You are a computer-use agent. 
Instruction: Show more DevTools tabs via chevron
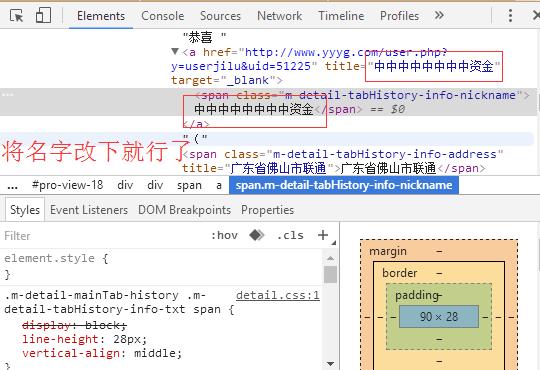[x=439, y=16]
